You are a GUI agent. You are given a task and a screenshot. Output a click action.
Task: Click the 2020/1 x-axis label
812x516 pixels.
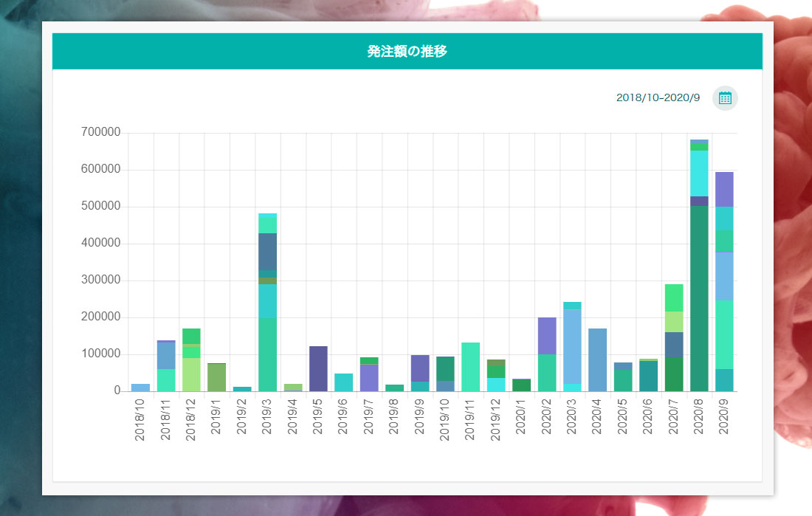(x=520, y=416)
